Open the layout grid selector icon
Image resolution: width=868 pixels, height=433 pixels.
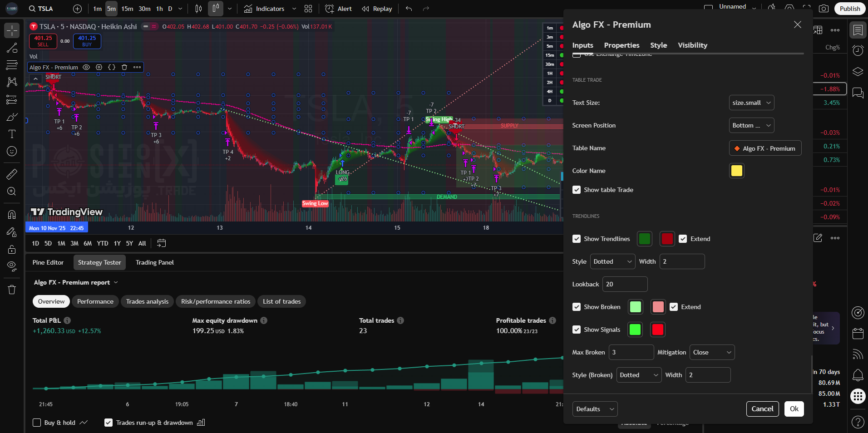pos(308,9)
